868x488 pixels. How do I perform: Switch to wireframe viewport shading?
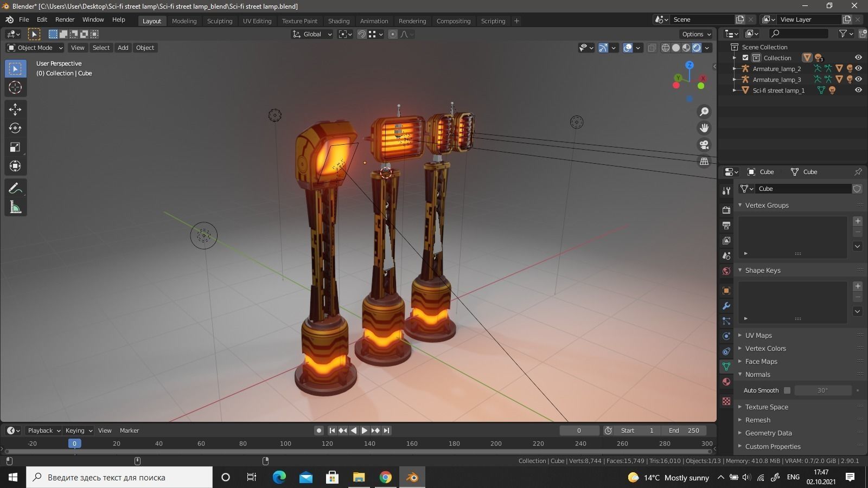666,48
